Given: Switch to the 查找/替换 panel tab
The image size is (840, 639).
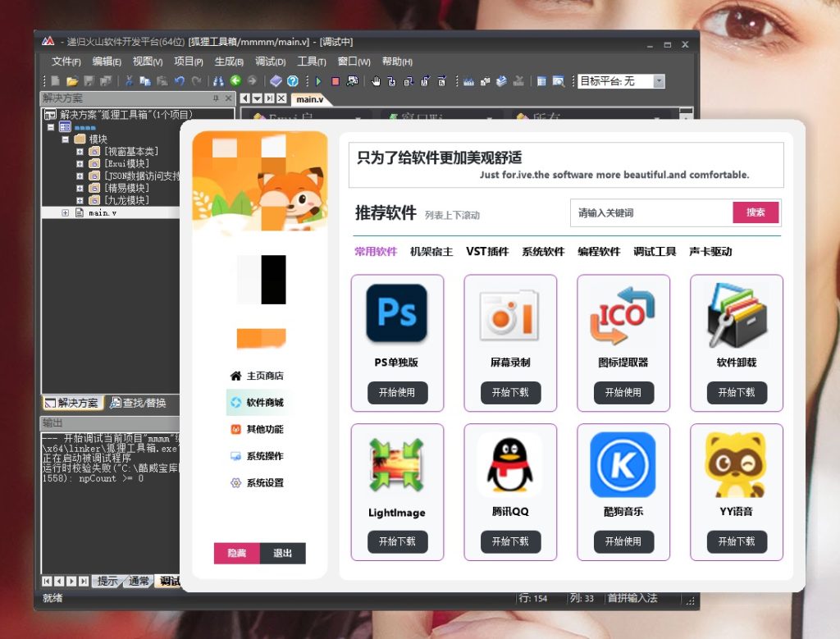Looking at the screenshot, I should coord(138,403).
